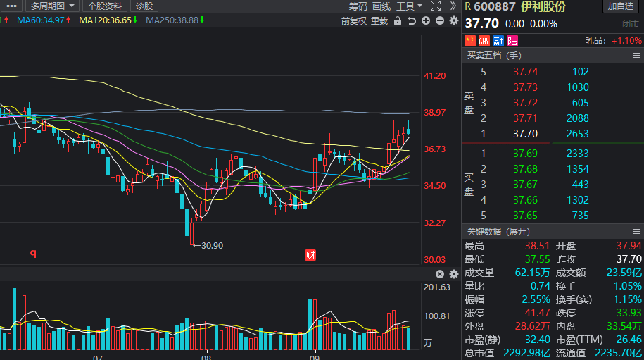Click the 乳品 sector link
Image resolution: width=644 pixels, height=360 pixels.
point(595,41)
